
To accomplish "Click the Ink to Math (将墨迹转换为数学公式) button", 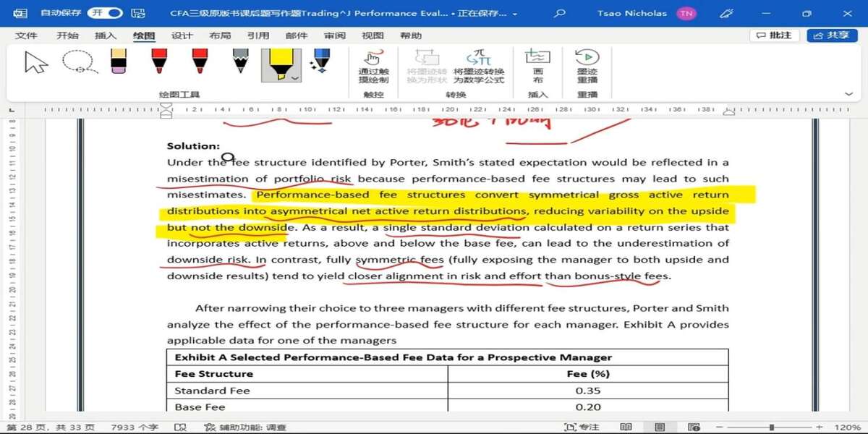I will [x=478, y=67].
